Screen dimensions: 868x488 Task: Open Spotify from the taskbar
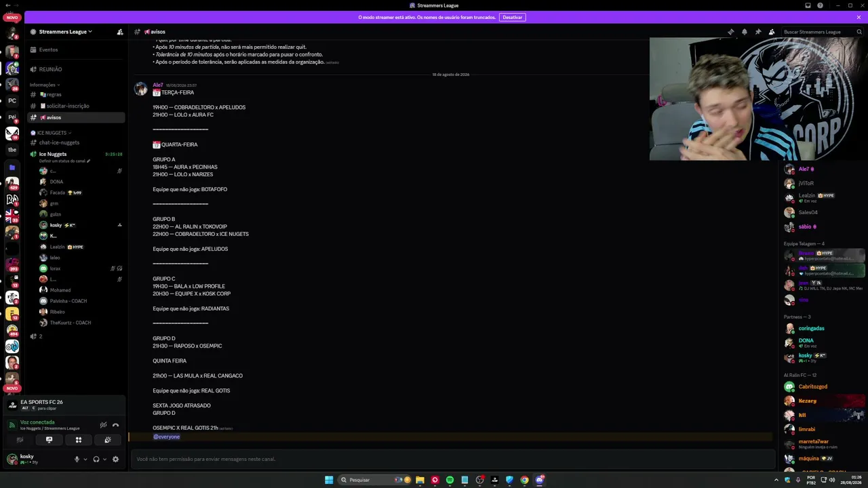450,480
